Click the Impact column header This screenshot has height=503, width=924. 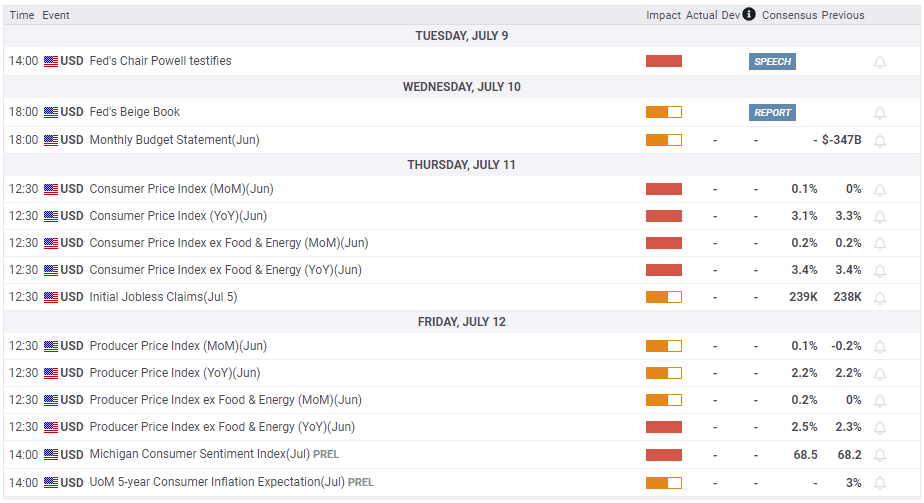pos(663,15)
